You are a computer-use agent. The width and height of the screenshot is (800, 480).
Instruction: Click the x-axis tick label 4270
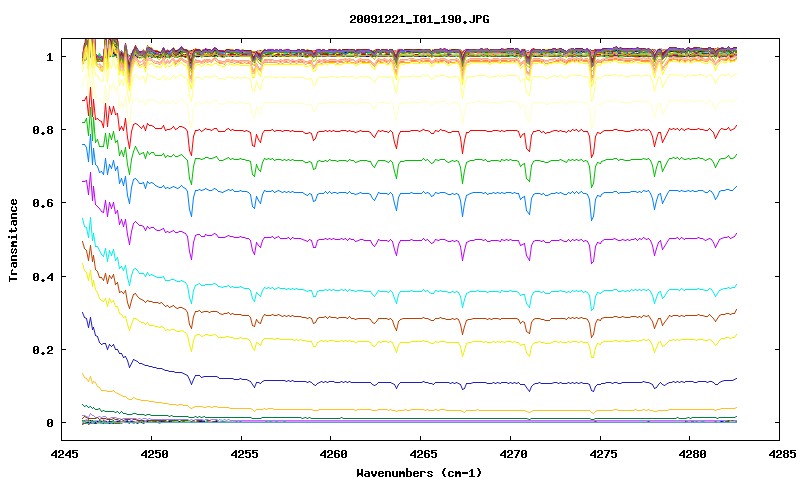point(511,454)
